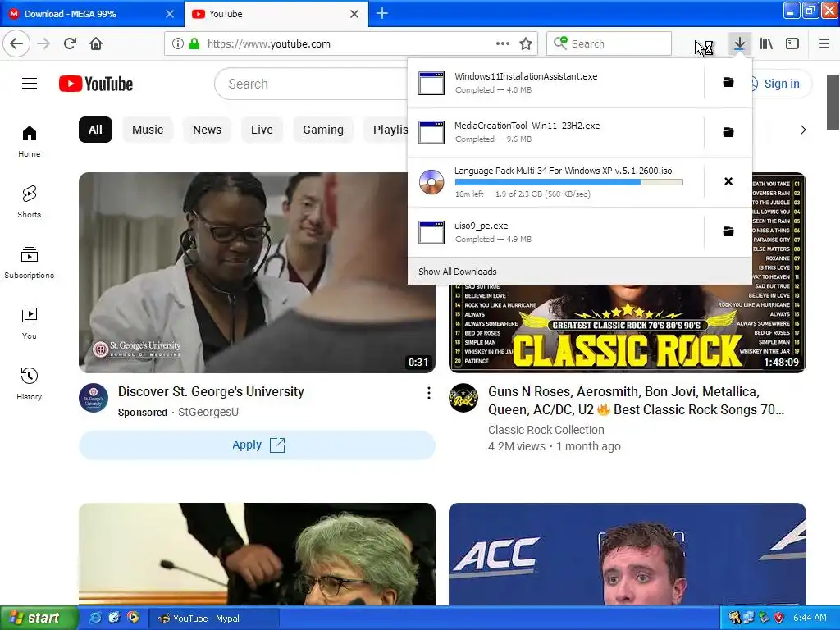The height and width of the screenshot is (630, 840).
Task: Select the News filter chip
Action: click(207, 130)
